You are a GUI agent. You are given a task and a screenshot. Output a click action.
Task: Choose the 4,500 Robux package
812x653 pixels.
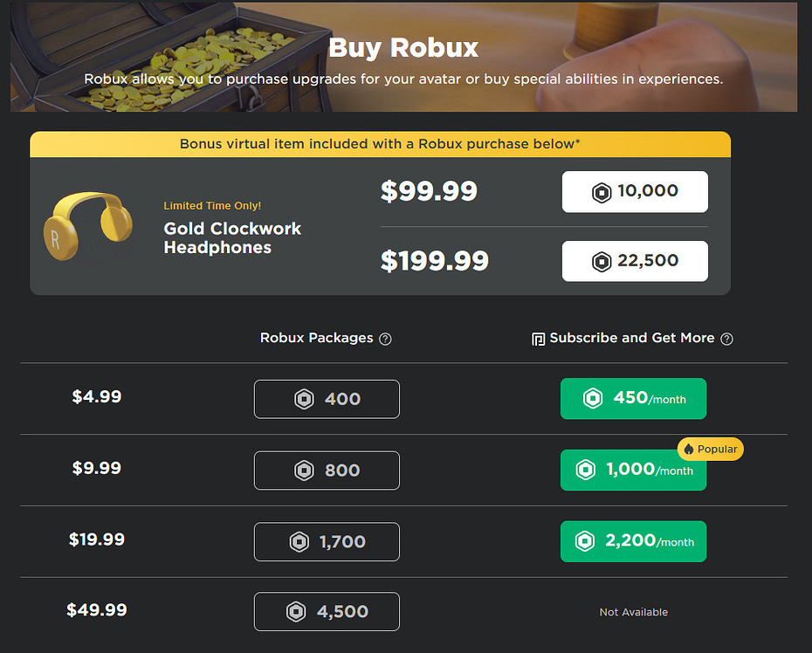pyautogui.click(x=327, y=612)
